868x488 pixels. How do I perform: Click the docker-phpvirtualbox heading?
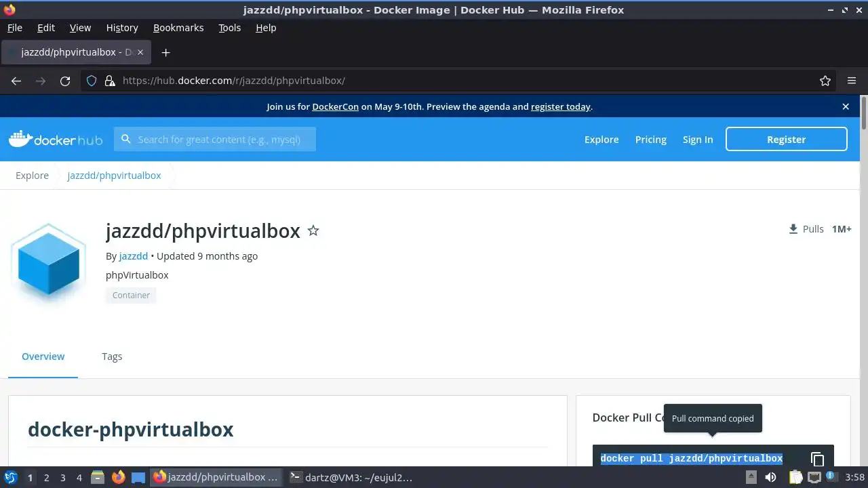tap(130, 430)
